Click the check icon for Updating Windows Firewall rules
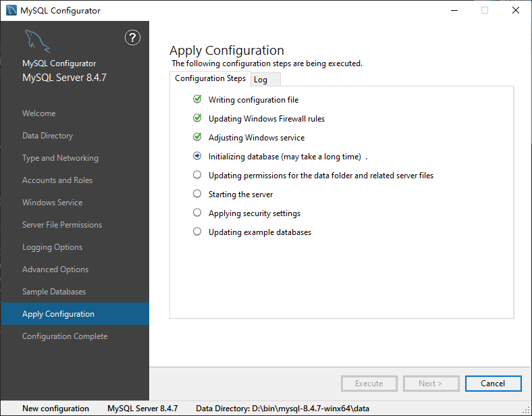The image size is (532, 416). (197, 118)
